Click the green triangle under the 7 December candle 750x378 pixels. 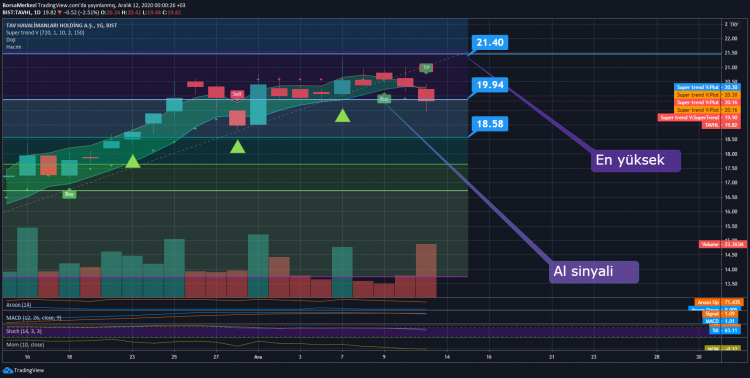(x=342, y=115)
